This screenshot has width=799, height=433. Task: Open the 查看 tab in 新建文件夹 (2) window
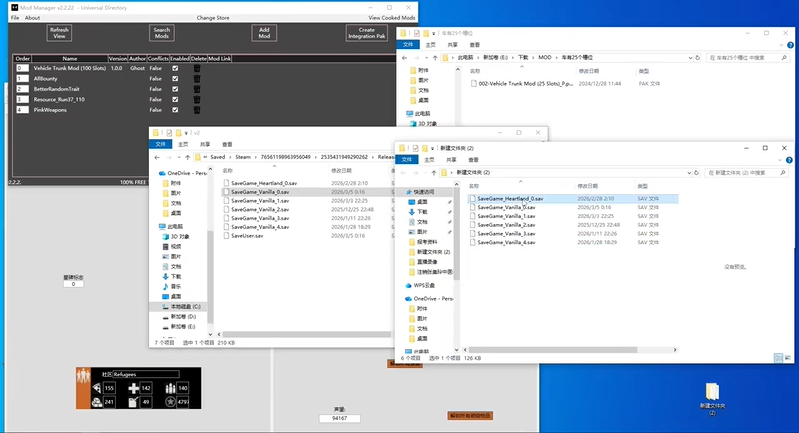pos(473,160)
